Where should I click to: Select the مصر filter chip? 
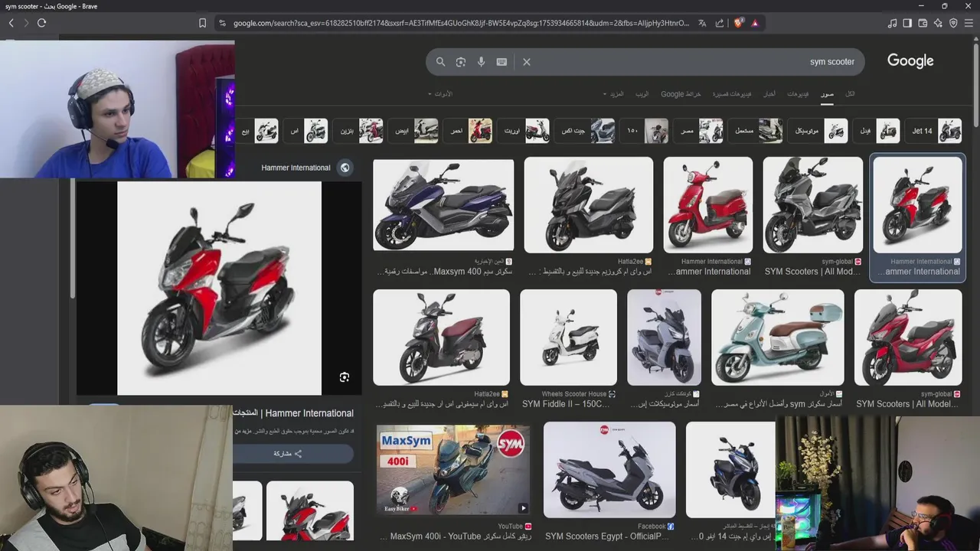click(698, 131)
